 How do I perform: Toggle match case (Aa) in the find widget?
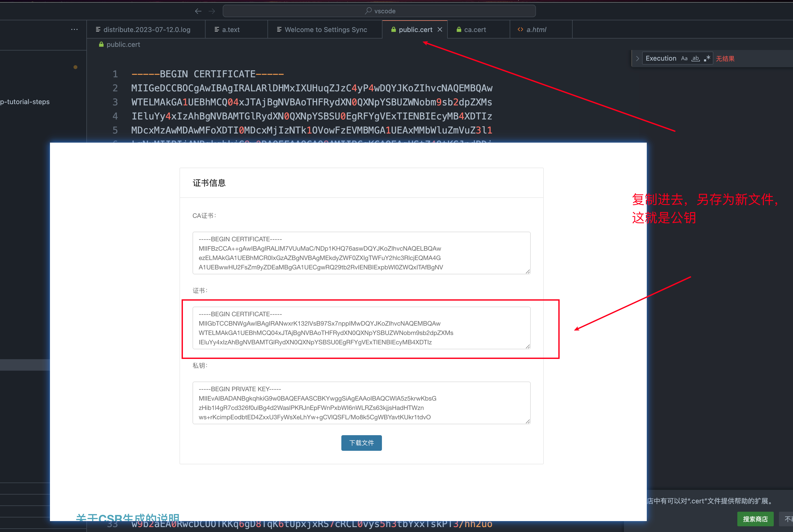[684, 58]
